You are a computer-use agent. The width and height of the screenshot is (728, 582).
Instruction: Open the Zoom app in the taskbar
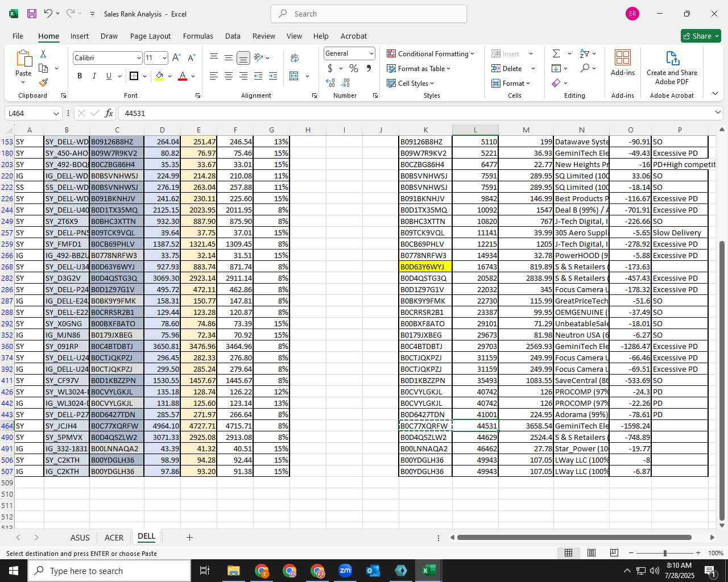[345, 571]
